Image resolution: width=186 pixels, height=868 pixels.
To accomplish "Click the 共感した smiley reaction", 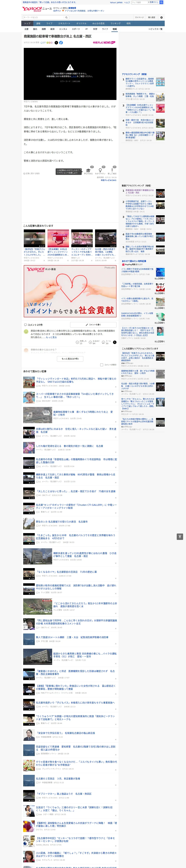I will [x=77, y=342].
